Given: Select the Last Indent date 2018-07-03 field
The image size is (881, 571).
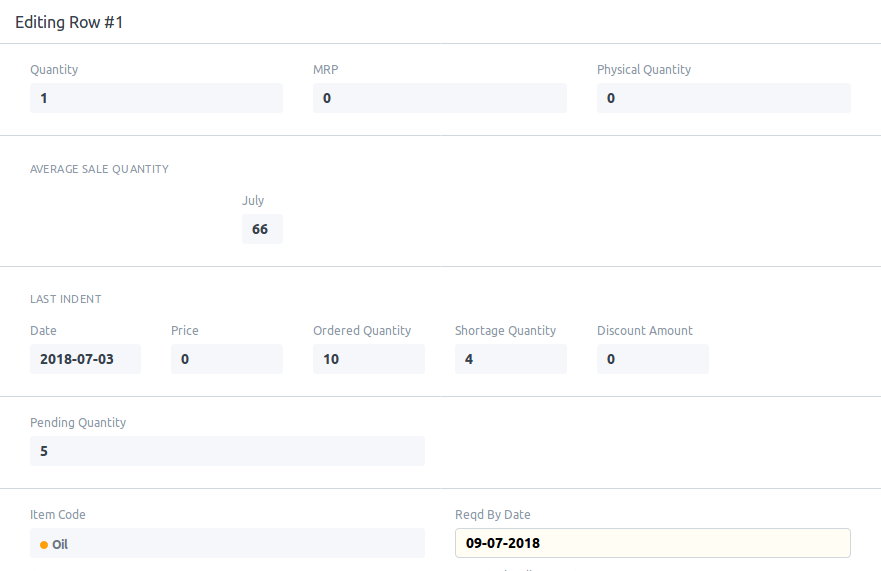Looking at the screenshot, I should click(x=85, y=359).
